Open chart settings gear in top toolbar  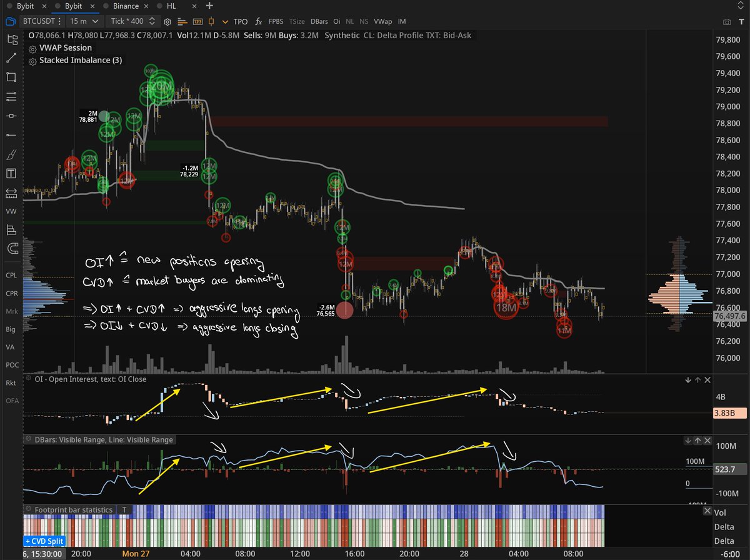pos(167,21)
